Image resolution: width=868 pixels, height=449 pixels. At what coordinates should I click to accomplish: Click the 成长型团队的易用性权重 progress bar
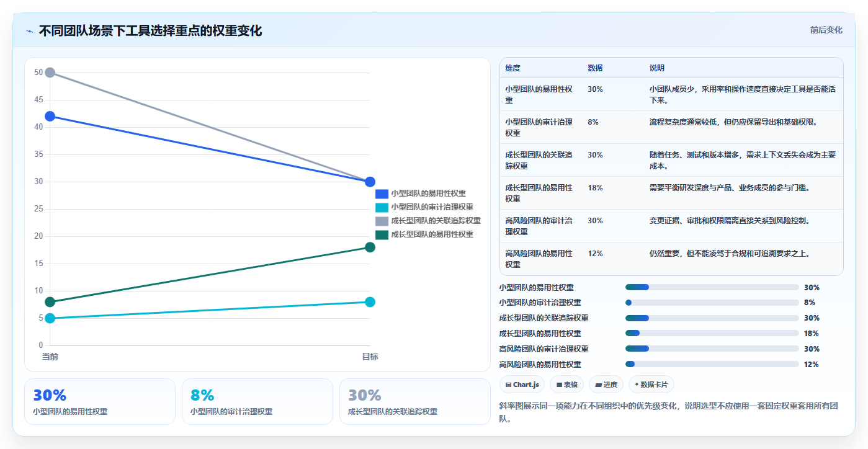[x=712, y=334]
